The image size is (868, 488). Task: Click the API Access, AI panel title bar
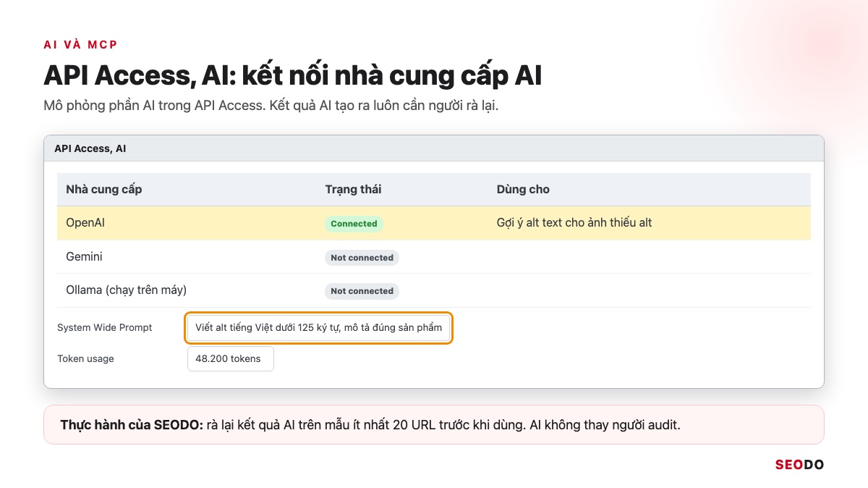(434, 148)
